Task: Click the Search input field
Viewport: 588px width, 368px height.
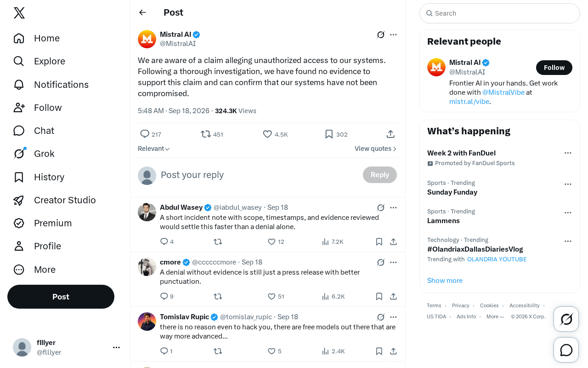Action: coord(500,13)
